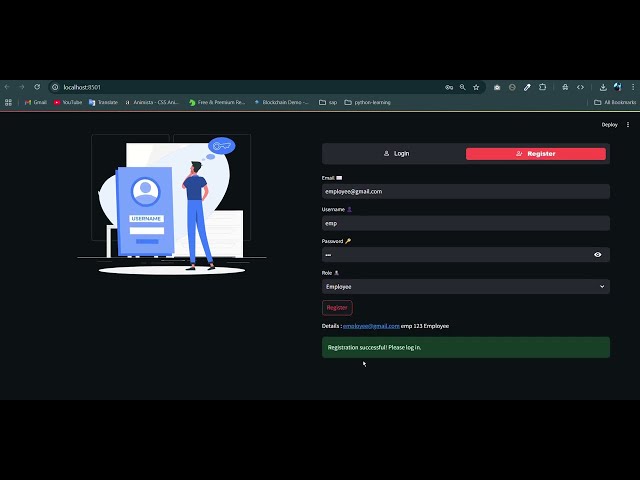The image size is (640, 480).
Task: Click the Streamlit Deploy button
Action: pyautogui.click(x=609, y=125)
